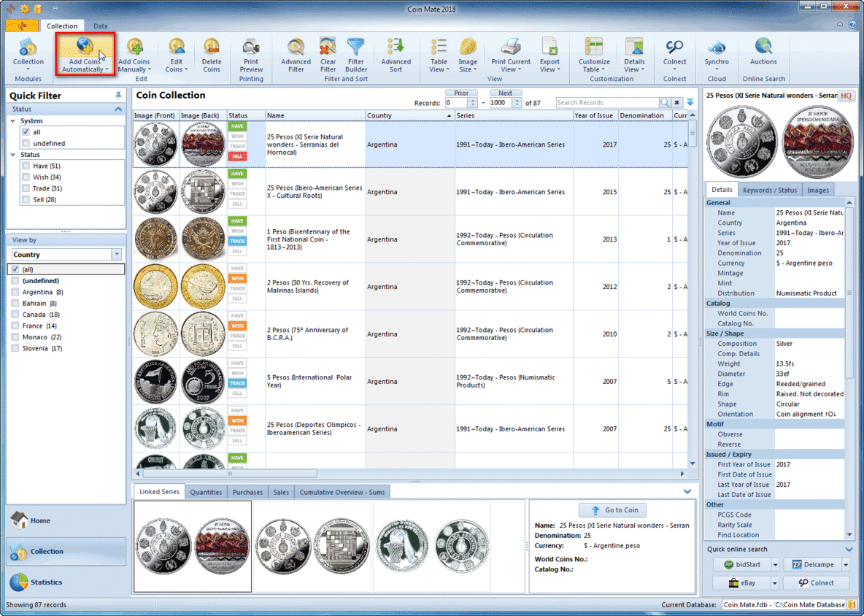864x616 pixels.
Task: Open the eBay search dropdown arrow
Action: 775,583
